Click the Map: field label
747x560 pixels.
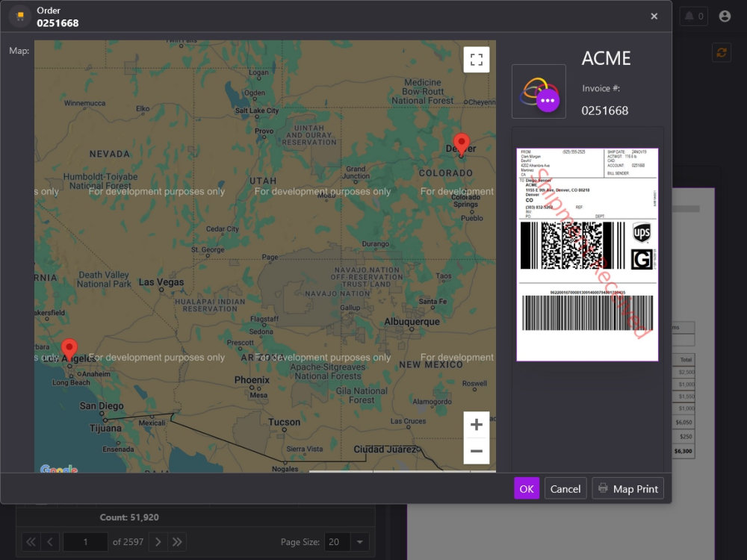(19, 51)
